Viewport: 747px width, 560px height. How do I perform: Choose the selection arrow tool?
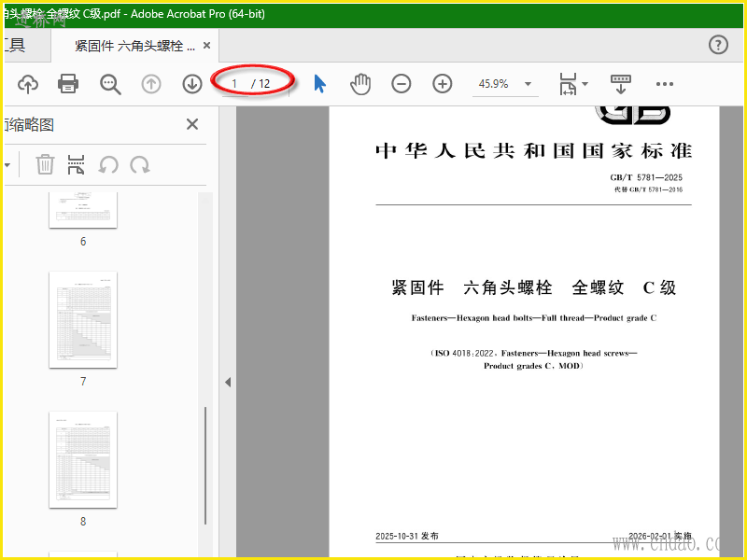pyautogui.click(x=320, y=84)
